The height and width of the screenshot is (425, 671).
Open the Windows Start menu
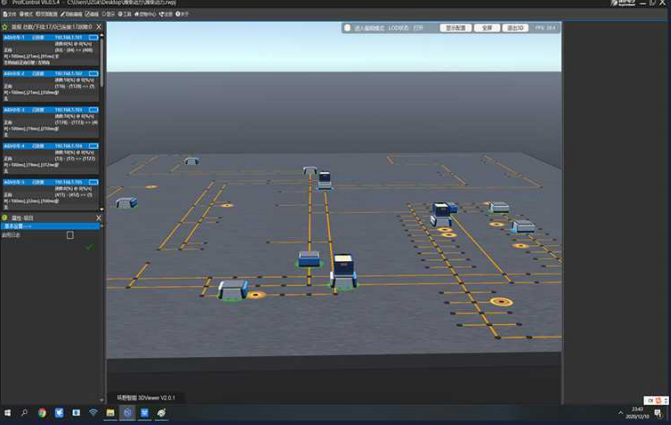pos(7,412)
